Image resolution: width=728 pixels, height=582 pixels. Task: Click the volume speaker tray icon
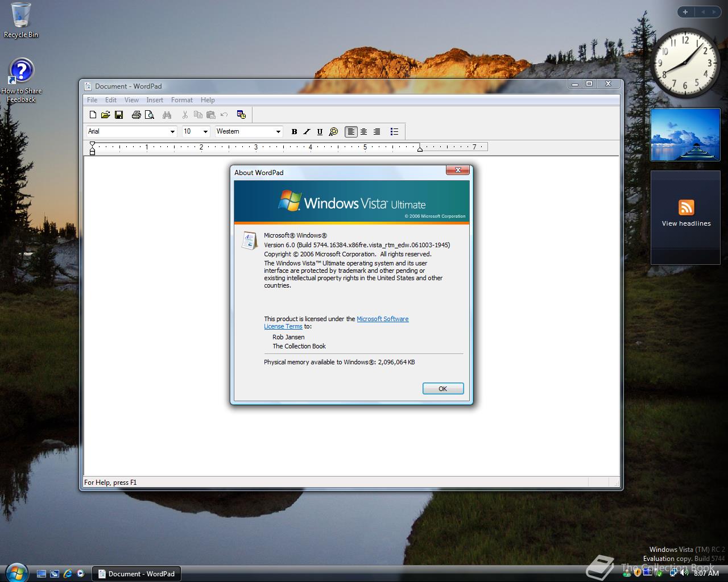685,573
